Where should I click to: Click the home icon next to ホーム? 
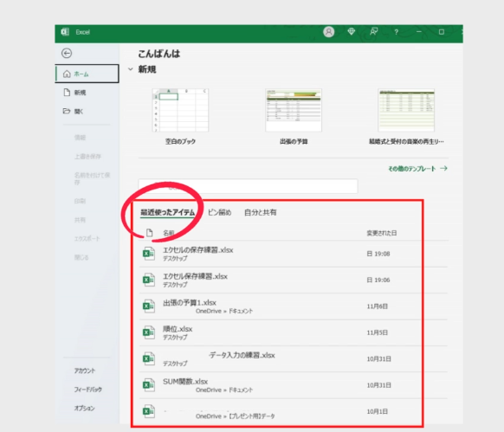(x=67, y=74)
